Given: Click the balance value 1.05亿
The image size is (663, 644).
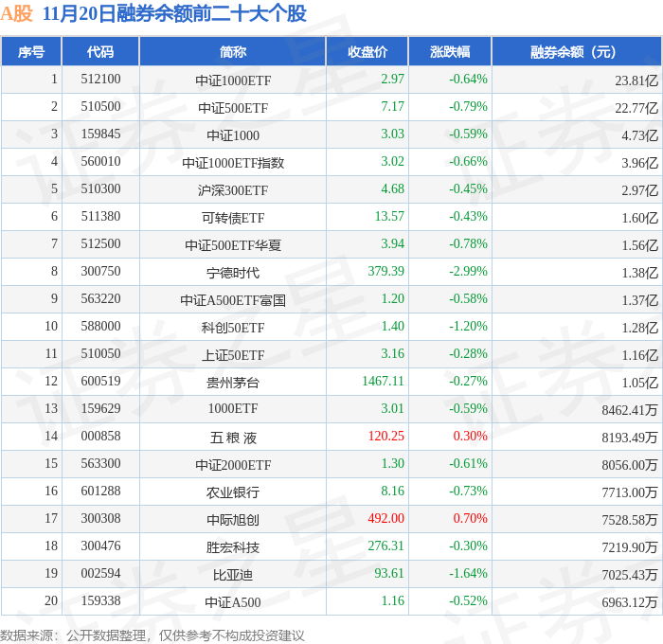Looking at the screenshot, I should tap(639, 383).
